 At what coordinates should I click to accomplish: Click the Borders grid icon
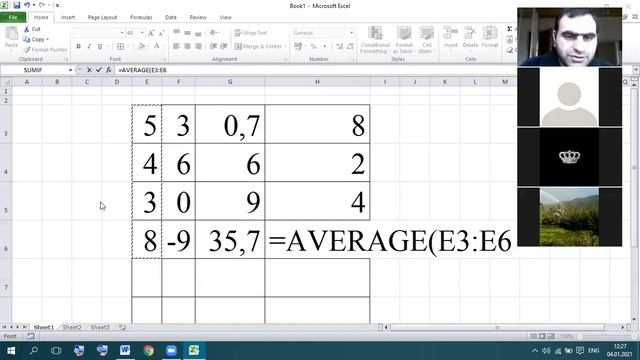(x=120, y=47)
